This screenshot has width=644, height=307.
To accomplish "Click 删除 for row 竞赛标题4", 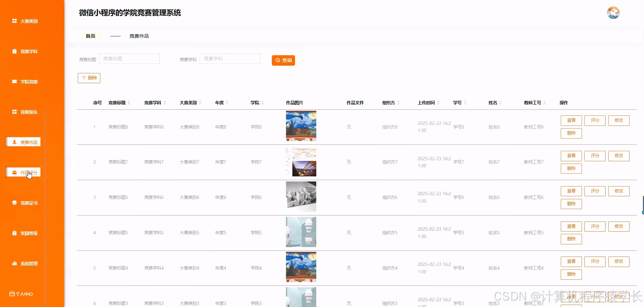I will coord(571,274).
